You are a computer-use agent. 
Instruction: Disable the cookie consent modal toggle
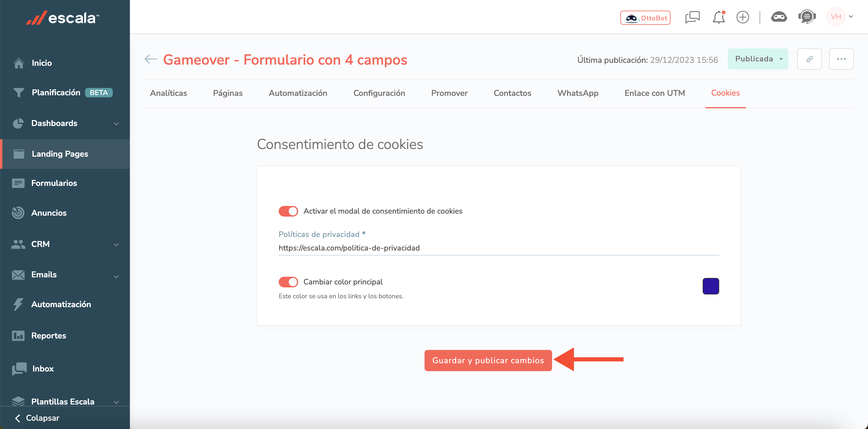coord(288,211)
